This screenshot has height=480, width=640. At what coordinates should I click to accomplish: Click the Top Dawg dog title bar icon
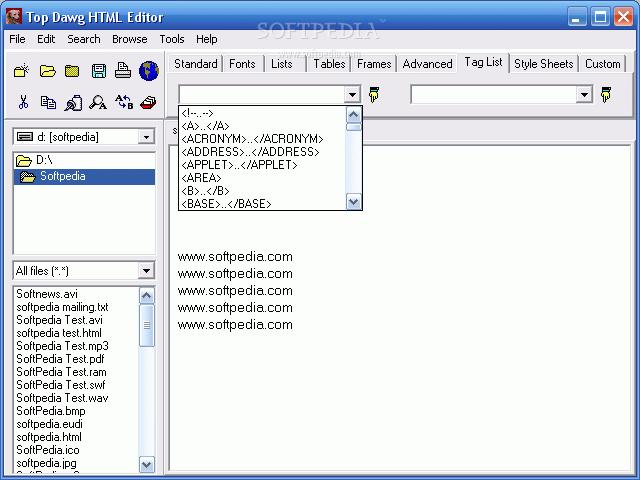(14, 17)
